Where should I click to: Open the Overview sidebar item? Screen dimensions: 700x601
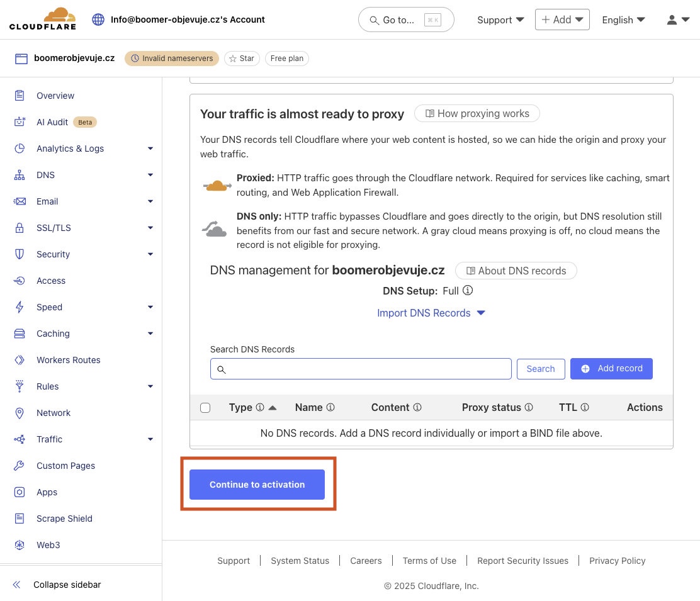[x=55, y=96]
